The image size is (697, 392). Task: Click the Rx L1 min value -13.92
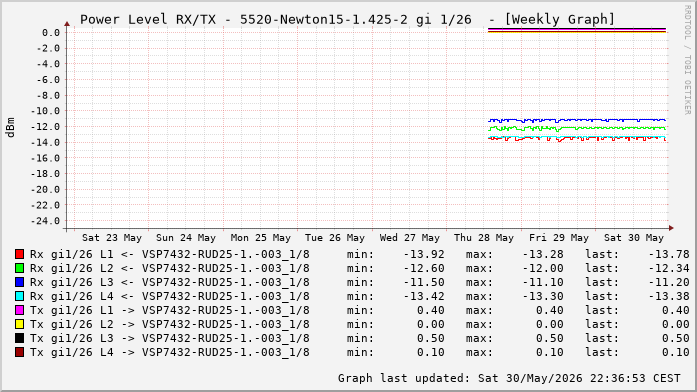(x=424, y=254)
